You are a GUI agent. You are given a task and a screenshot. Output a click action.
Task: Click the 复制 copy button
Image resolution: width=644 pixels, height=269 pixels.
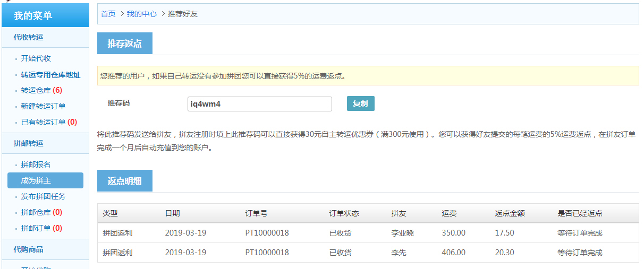pos(360,103)
